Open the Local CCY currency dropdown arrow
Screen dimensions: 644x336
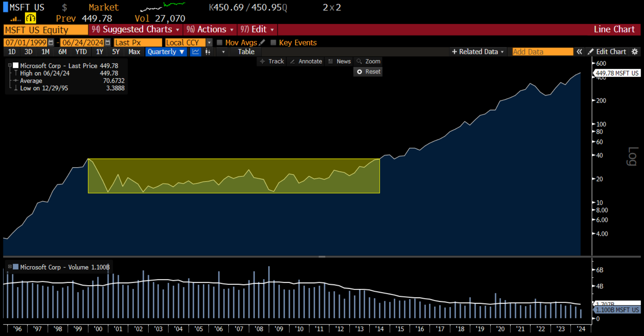209,42
